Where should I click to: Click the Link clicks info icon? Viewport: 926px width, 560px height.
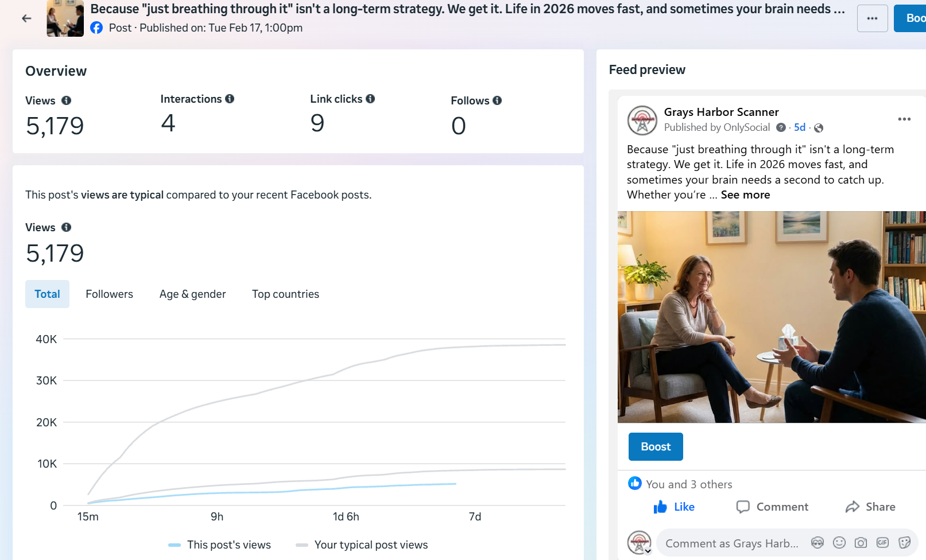(x=370, y=99)
